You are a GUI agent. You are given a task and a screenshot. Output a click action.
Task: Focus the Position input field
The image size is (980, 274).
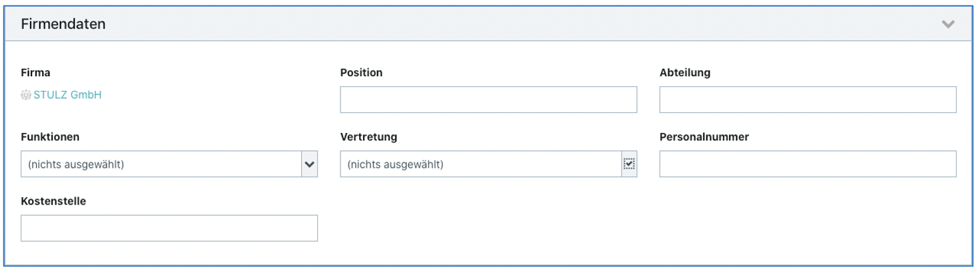click(x=489, y=100)
